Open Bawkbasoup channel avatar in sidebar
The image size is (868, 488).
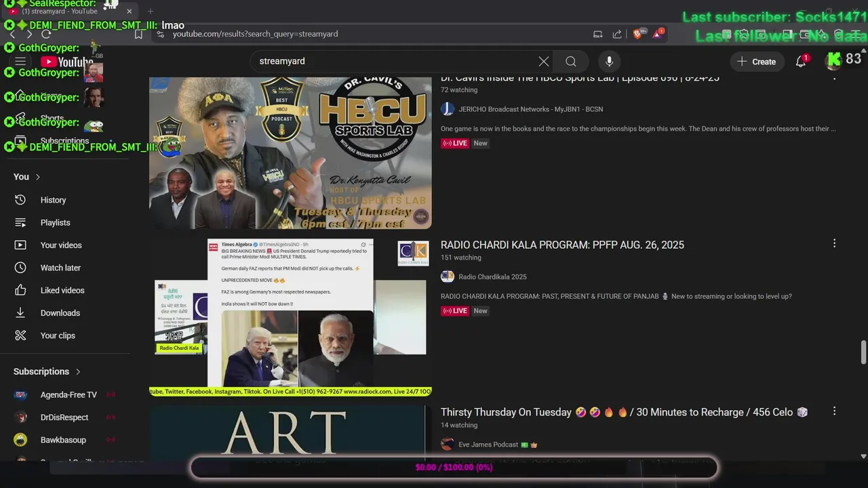pos(20,440)
